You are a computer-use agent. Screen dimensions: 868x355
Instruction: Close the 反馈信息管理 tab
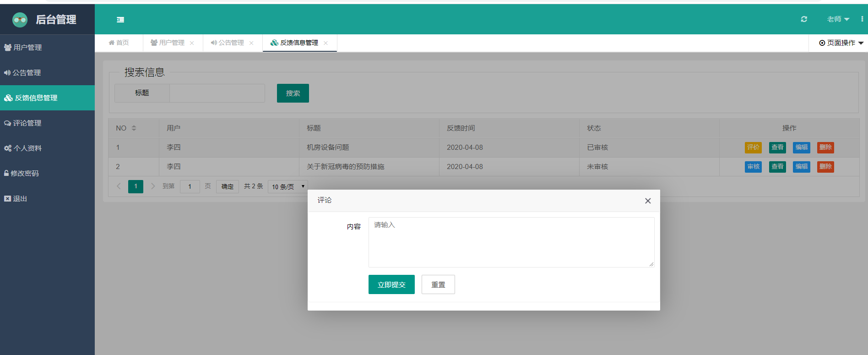click(x=325, y=43)
